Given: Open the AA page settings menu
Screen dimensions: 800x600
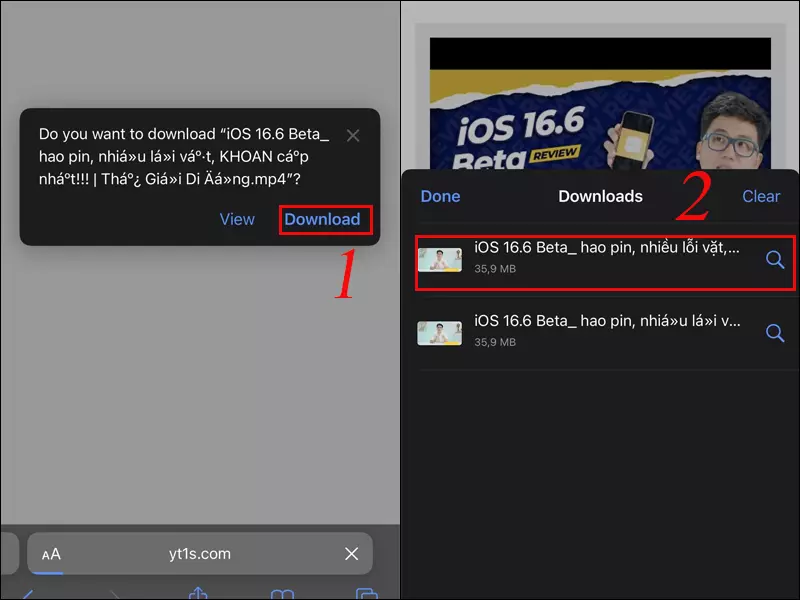Looking at the screenshot, I should point(51,554).
